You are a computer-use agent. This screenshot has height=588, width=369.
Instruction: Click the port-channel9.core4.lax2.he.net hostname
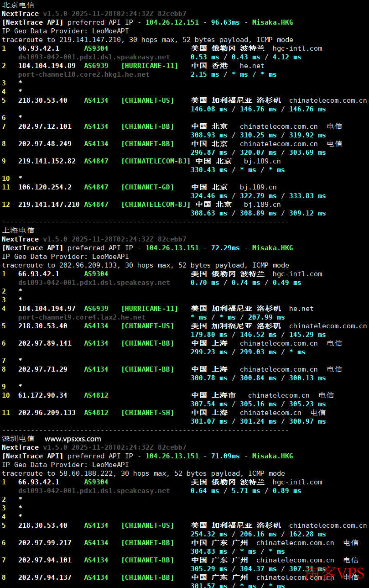point(82,317)
